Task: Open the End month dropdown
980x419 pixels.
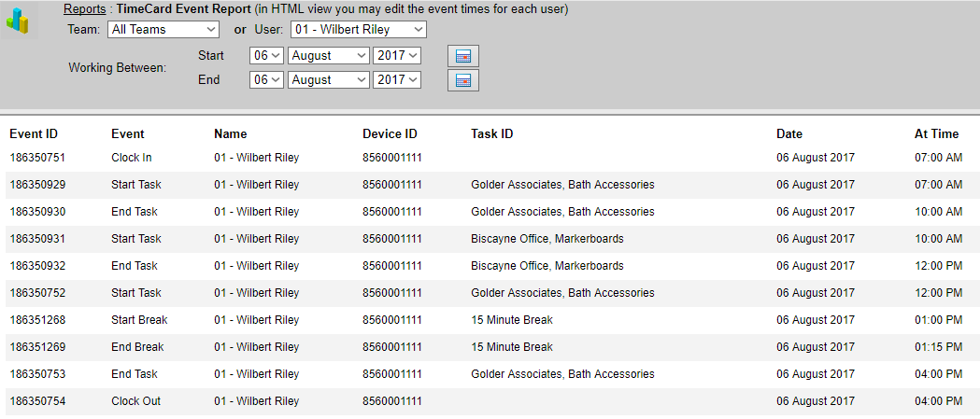Action: click(328, 80)
